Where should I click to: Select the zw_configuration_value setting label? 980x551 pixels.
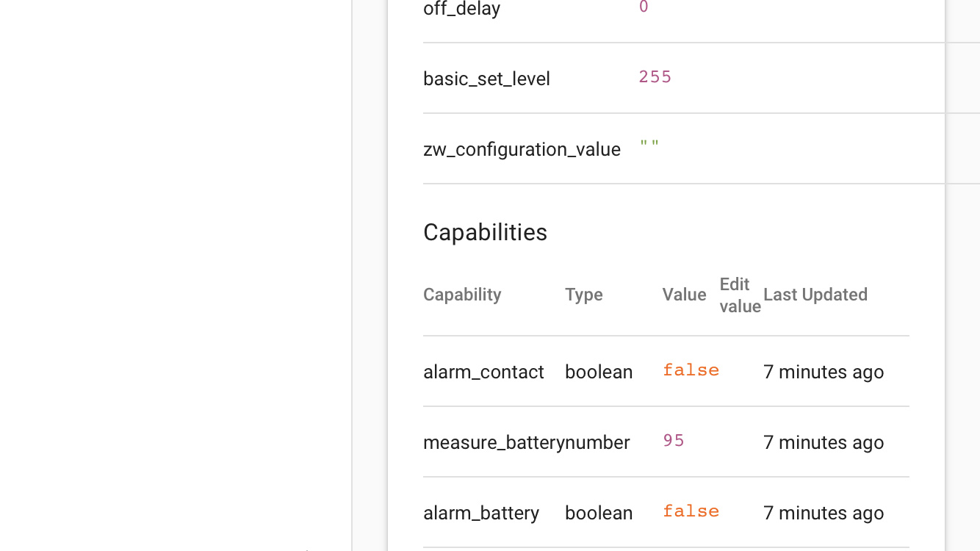click(522, 149)
